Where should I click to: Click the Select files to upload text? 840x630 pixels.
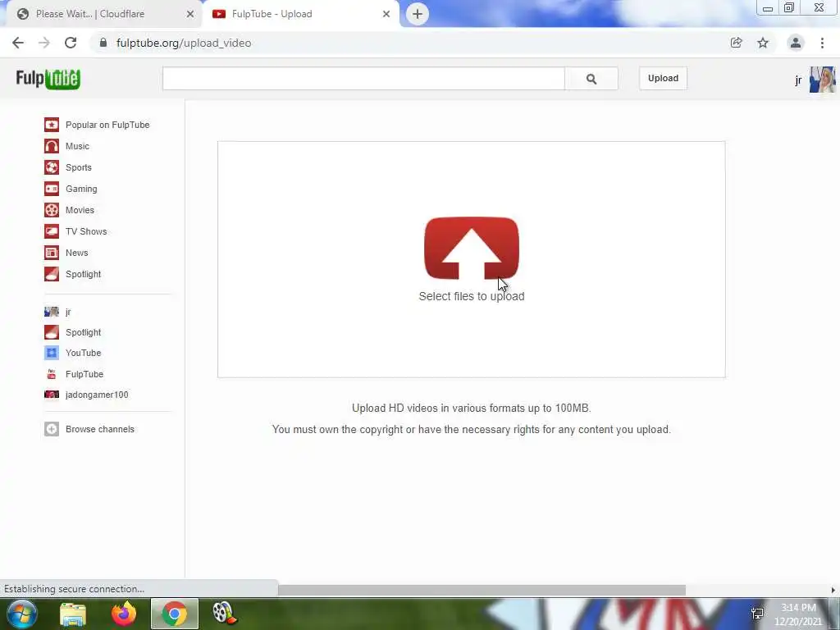(472, 296)
